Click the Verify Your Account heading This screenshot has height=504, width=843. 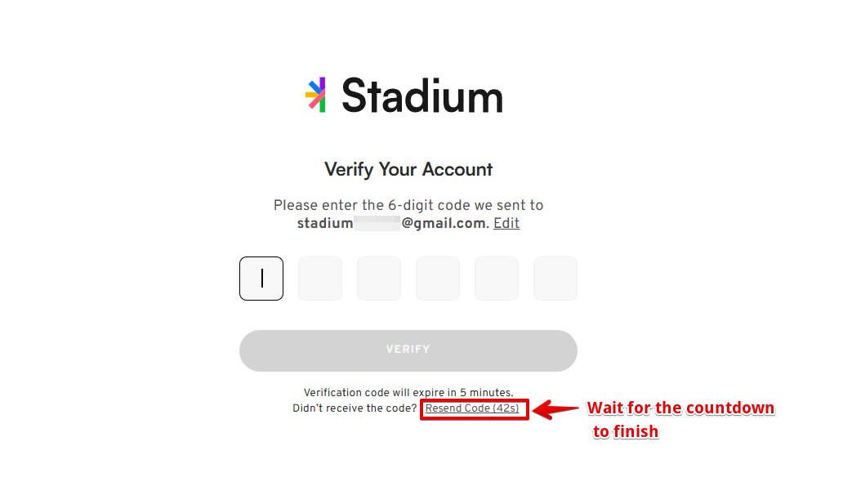(x=408, y=170)
